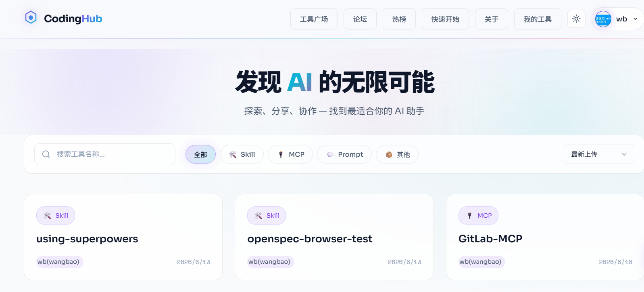
Task: Toggle the light/dark theme sun icon
Action: point(576,19)
